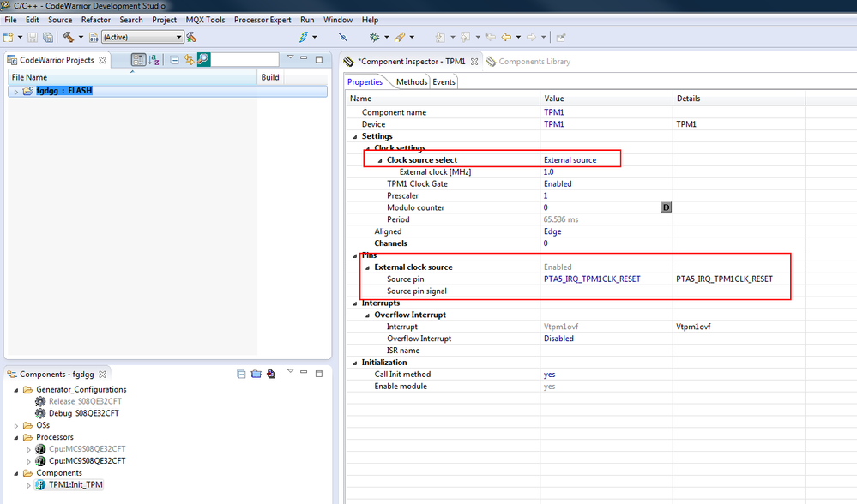This screenshot has width=857, height=504.
Task: Collapse the Initialization section
Action: [354, 363]
